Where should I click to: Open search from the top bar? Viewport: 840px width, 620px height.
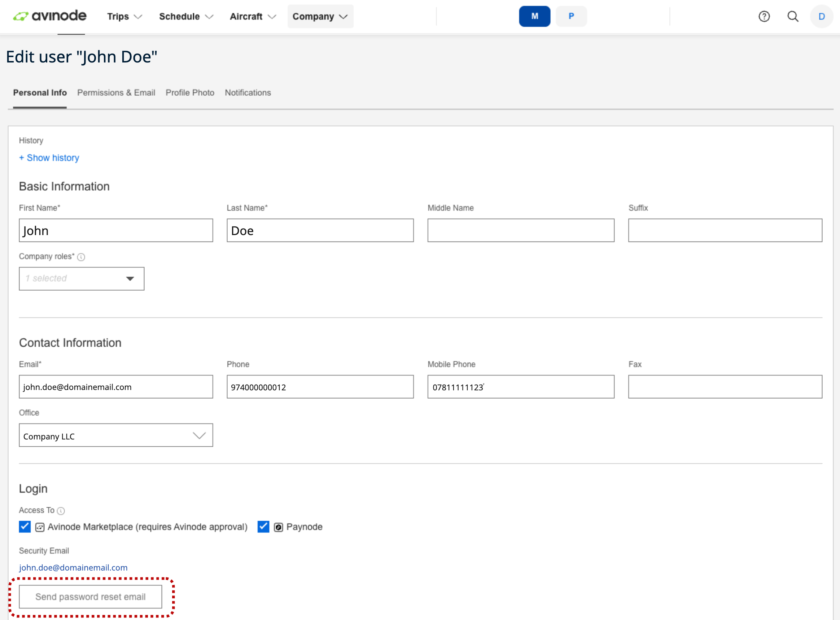click(793, 16)
